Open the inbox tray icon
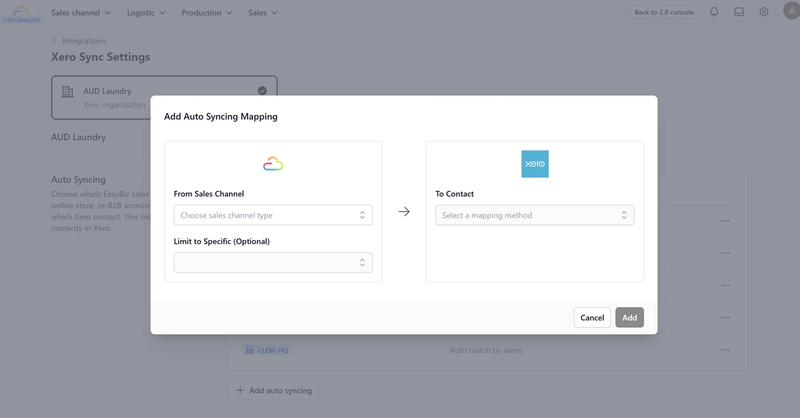Image resolution: width=800 pixels, height=418 pixels. pyautogui.click(x=739, y=12)
